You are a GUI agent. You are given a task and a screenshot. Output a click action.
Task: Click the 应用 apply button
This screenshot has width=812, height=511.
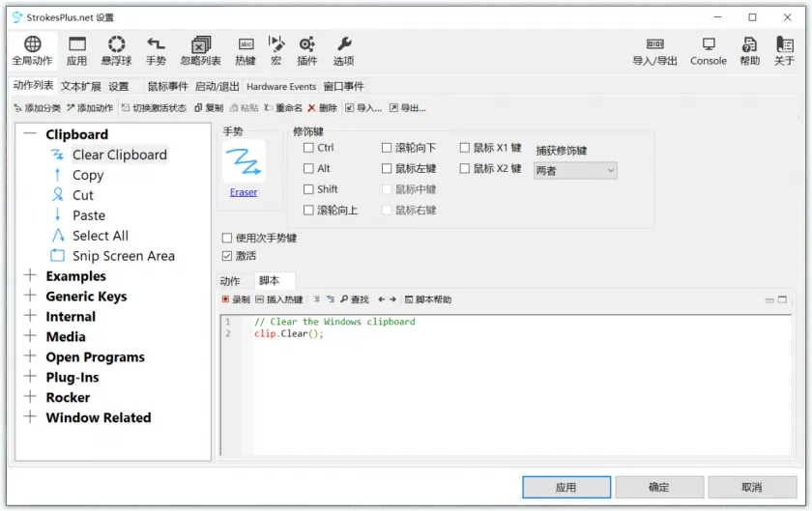(x=566, y=487)
